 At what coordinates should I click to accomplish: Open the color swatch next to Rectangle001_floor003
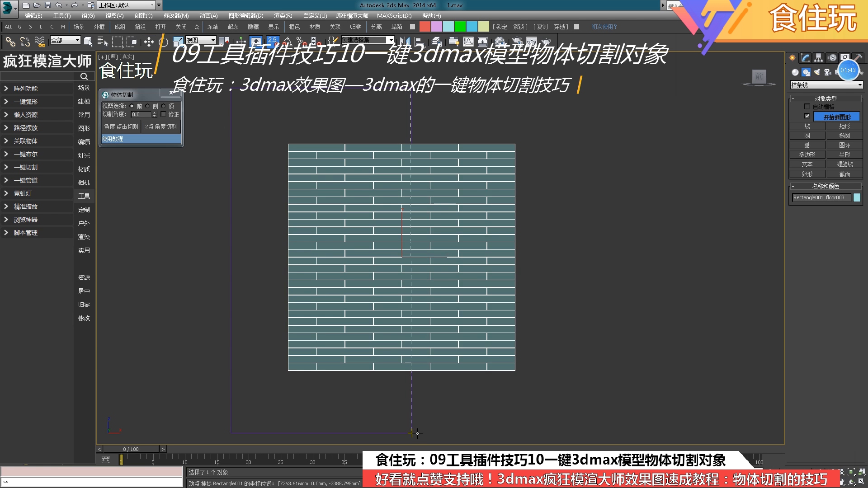[858, 197]
